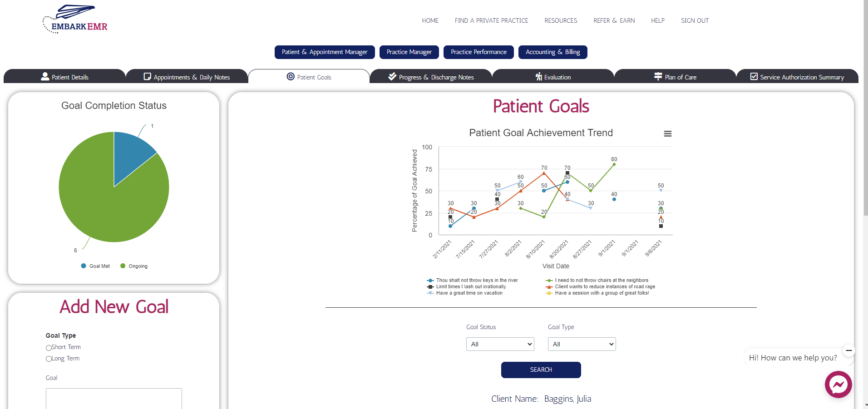Open the RESOURCES menu item
This screenshot has height=409, width=868.
(x=561, y=20)
